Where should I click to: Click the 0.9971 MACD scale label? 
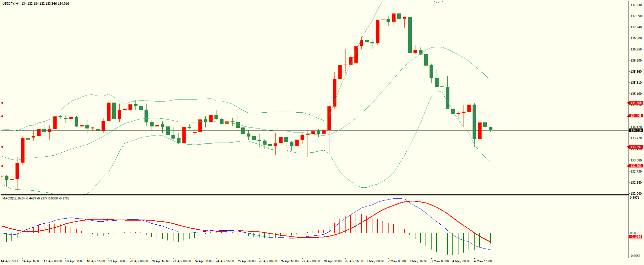(x=635, y=198)
